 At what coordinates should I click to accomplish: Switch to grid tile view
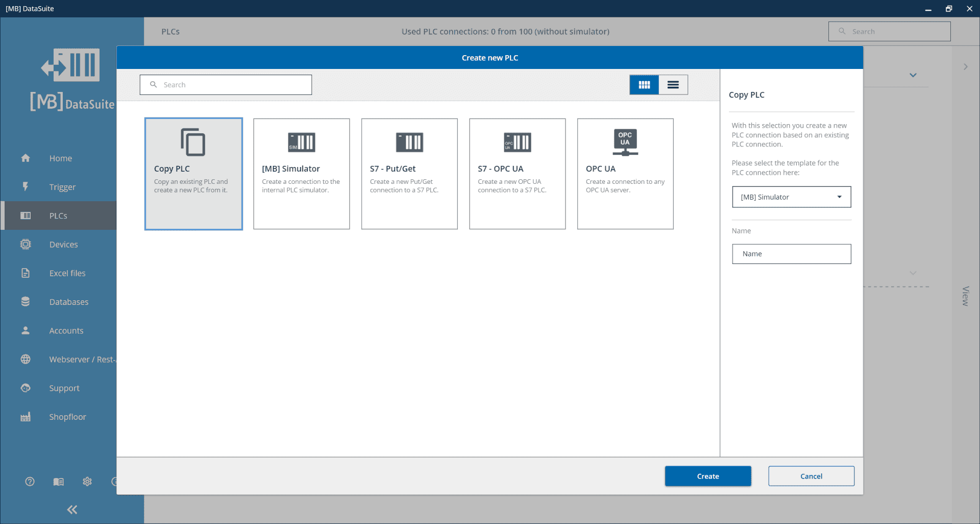click(x=644, y=85)
